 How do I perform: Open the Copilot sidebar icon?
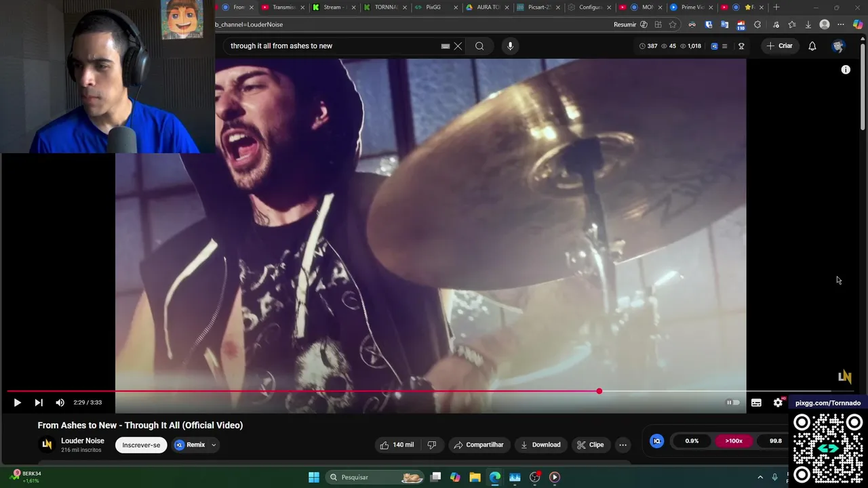click(858, 24)
